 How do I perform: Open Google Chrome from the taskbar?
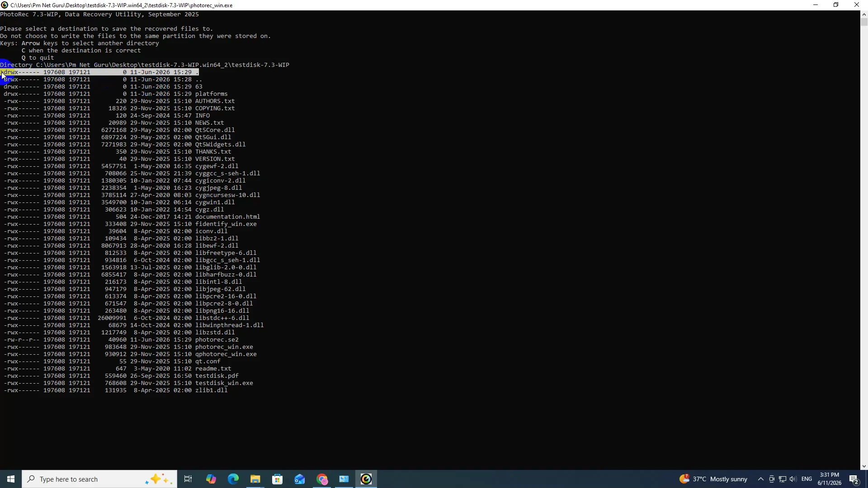[x=321, y=479]
